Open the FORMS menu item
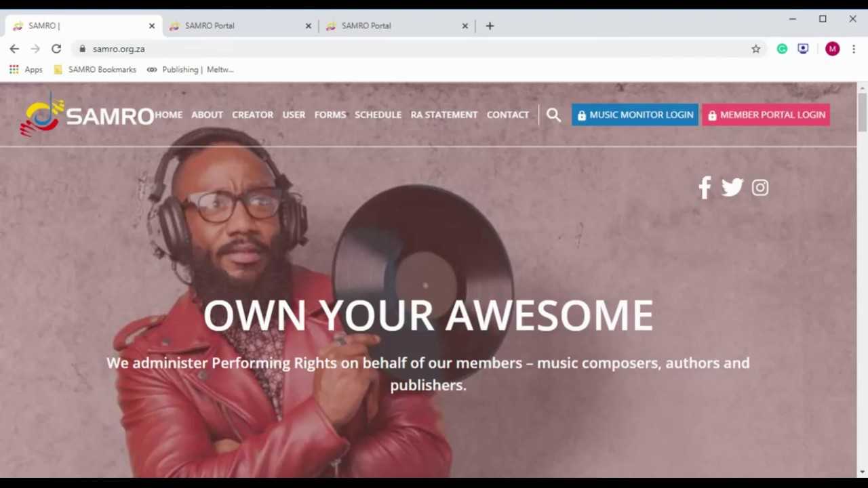 [x=330, y=115]
